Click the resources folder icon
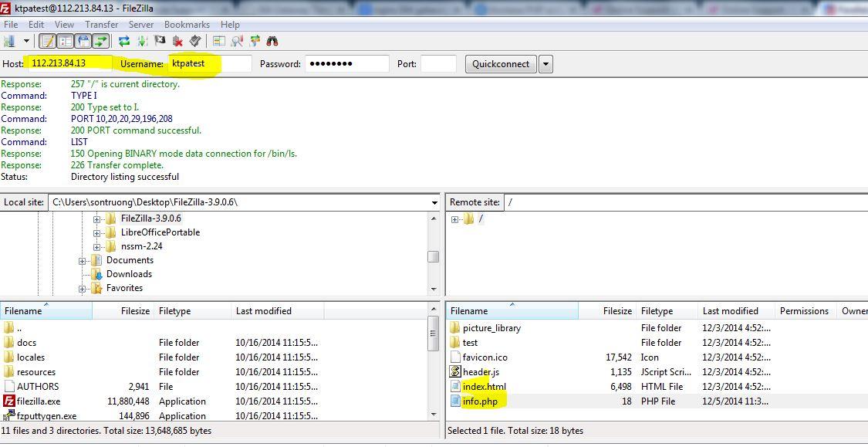 8,371
